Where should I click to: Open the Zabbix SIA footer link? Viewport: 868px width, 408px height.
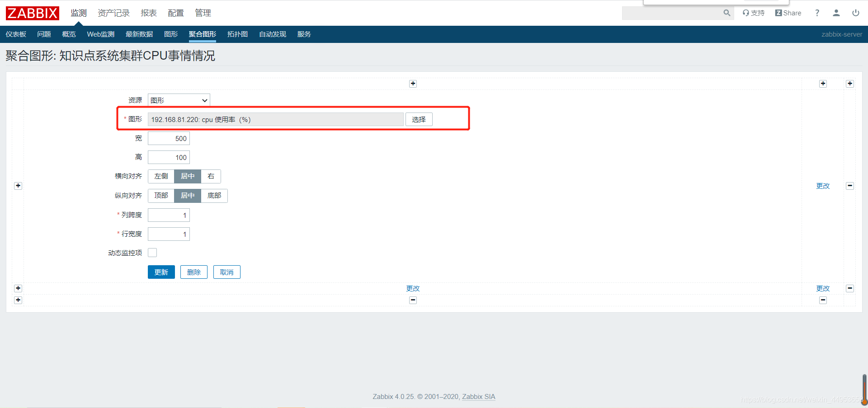pyautogui.click(x=478, y=397)
